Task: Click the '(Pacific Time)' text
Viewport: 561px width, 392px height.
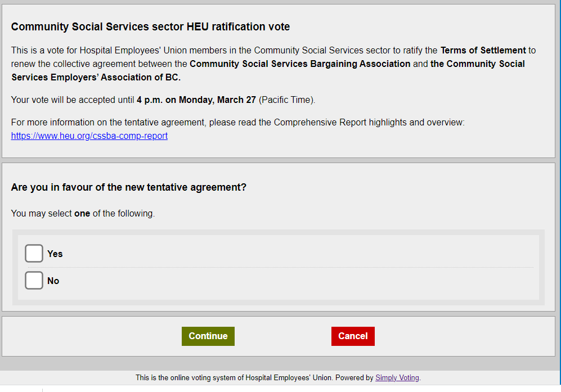Action: pyautogui.click(x=286, y=100)
